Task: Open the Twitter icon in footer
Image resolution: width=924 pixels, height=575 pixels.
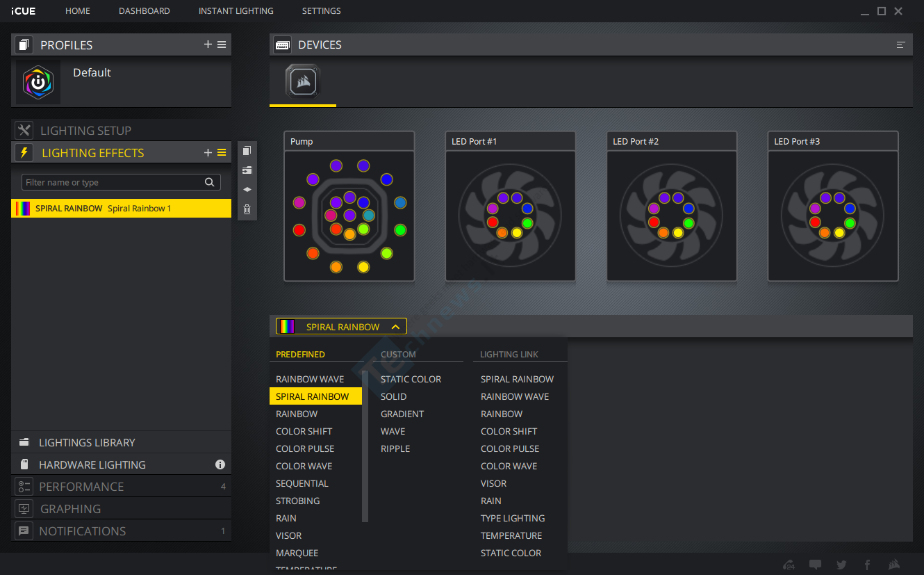Action: coord(841,565)
